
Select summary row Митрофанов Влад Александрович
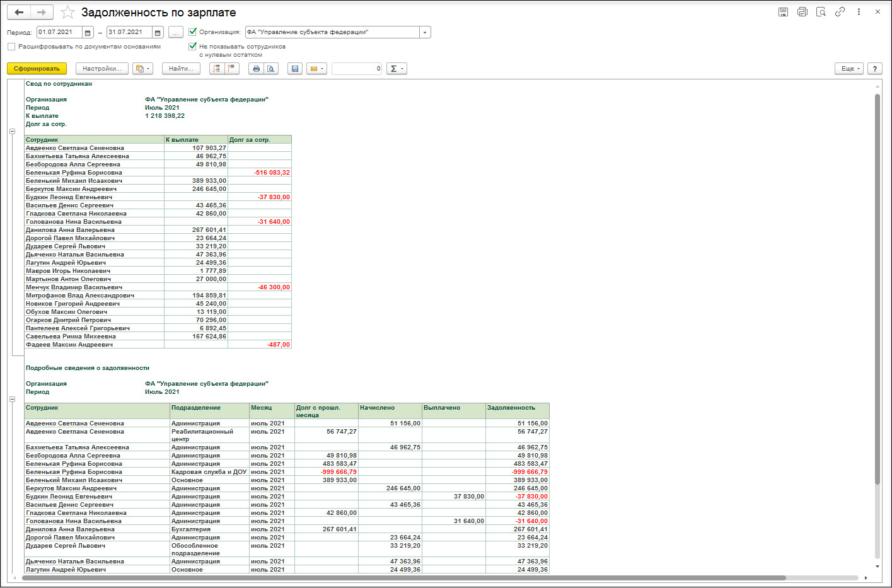point(158,296)
